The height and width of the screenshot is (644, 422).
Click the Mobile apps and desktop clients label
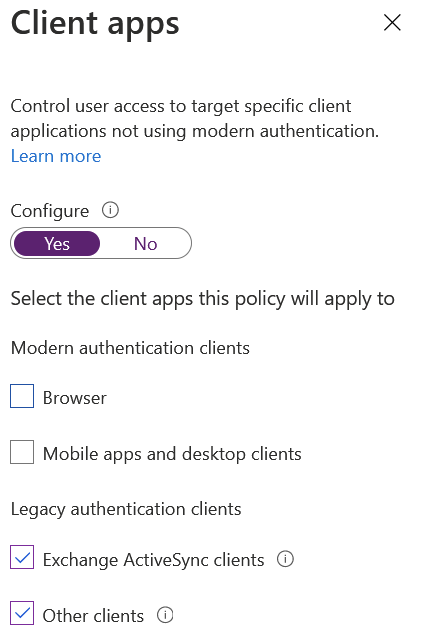click(x=172, y=454)
